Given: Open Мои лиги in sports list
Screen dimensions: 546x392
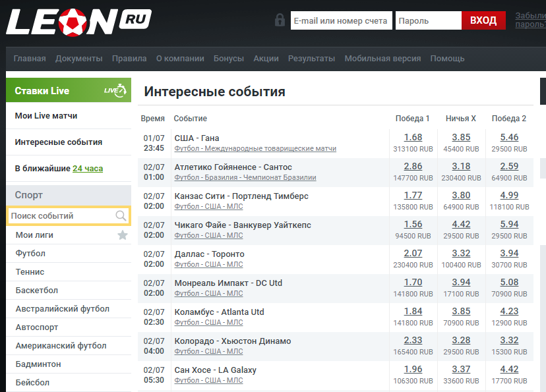Looking at the screenshot, I should point(34,235).
